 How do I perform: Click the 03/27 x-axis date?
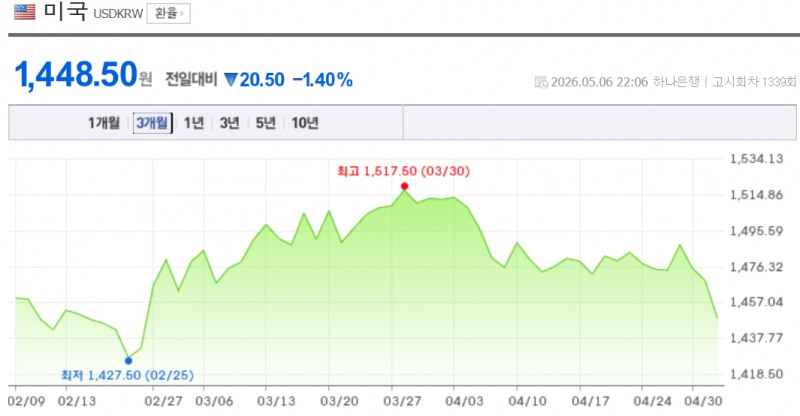point(403,402)
